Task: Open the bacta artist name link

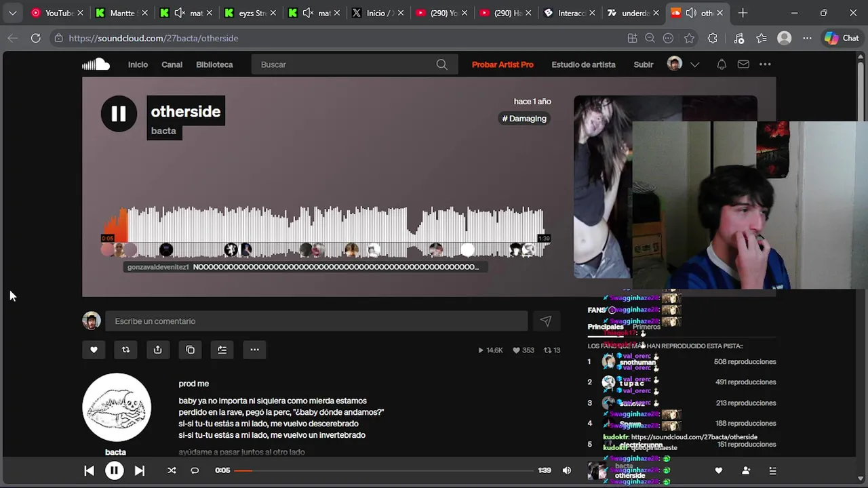Action: [163, 131]
